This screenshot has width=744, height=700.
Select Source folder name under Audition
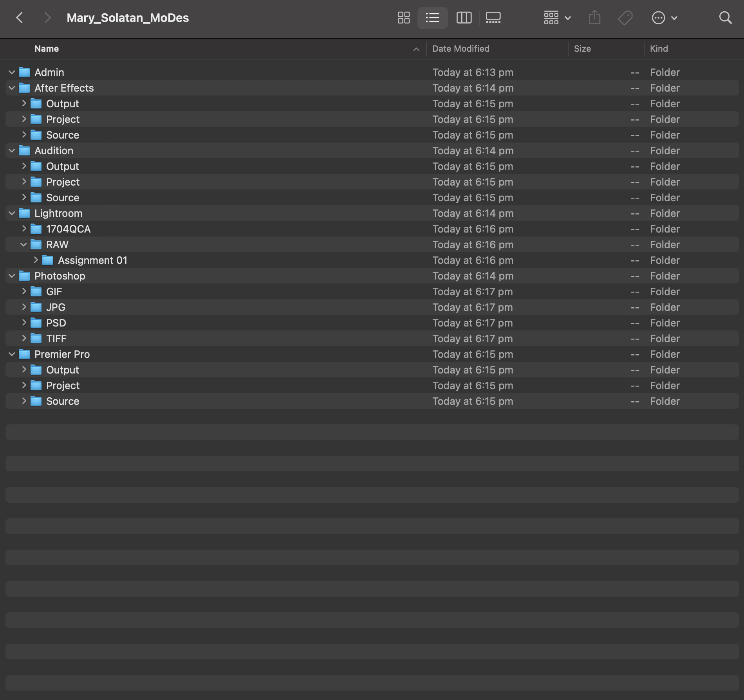pyautogui.click(x=63, y=198)
